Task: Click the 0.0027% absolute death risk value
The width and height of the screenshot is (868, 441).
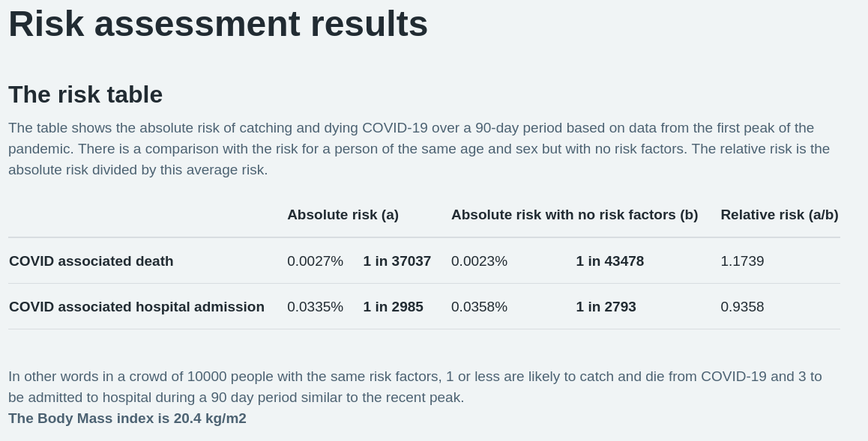Action: pos(315,261)
